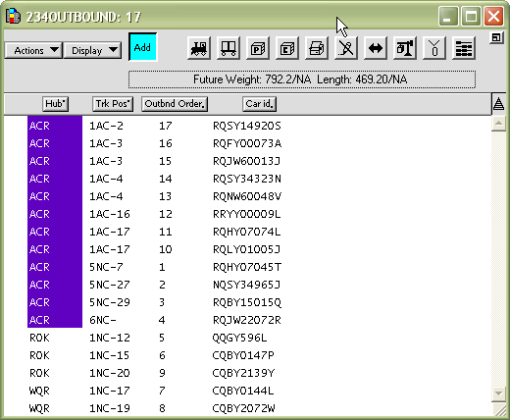
Task: Select the row with car RQSY14920S
Action: coord(247,126)
